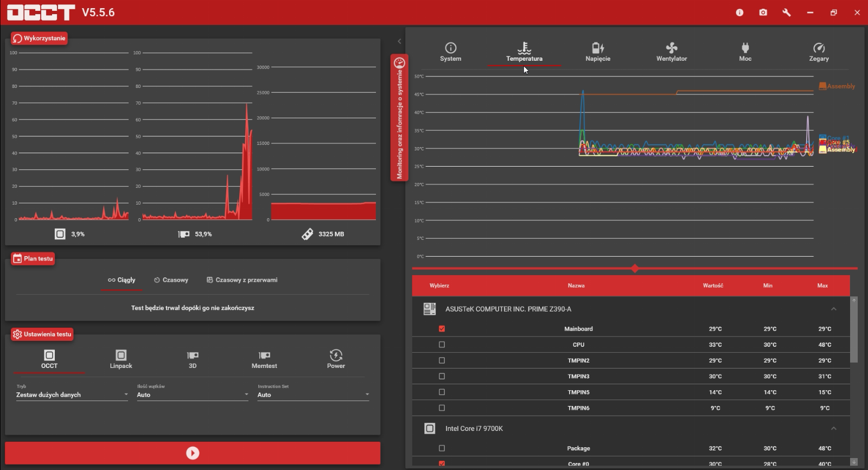This screenshot has height=470, width=868.
Task: Uncheck the Core #0 sensor checkbox
Action: tap(442, 463)
